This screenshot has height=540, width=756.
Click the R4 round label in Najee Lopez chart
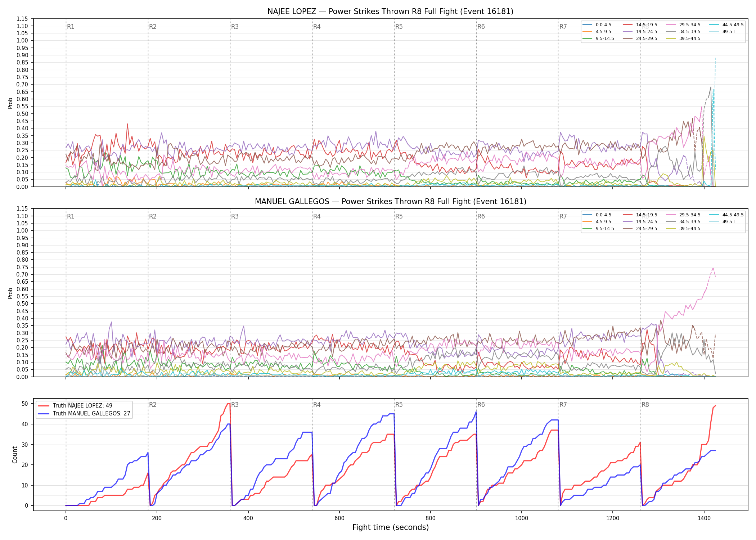tap(317, 27)
